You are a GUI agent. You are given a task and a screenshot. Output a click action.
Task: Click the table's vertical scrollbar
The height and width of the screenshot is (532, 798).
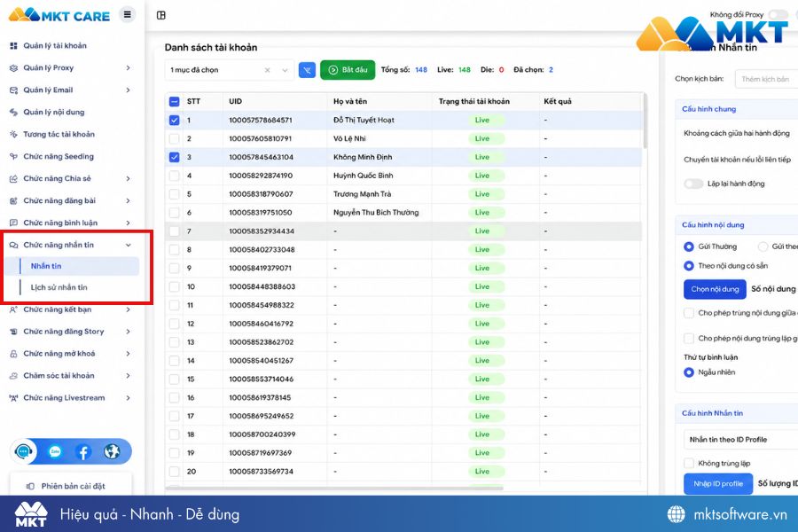645,121
